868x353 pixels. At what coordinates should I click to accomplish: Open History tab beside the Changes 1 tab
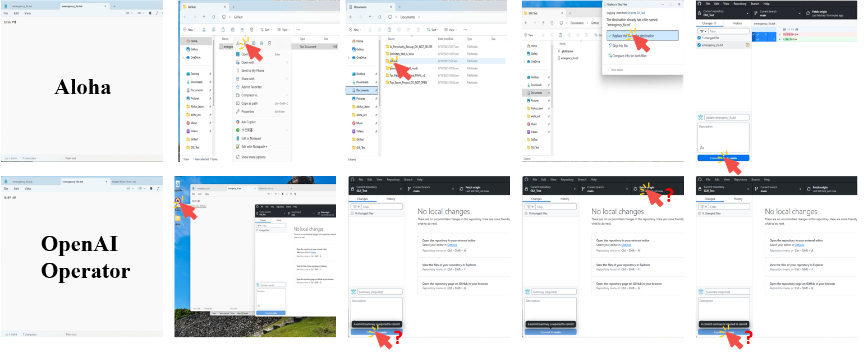(737, 24)
